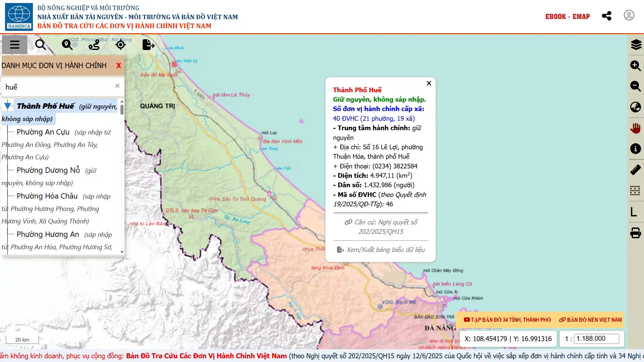Select Phường Dương Nỗ in list
This screenshot has height=362, width=644.
tap(48, 170)
